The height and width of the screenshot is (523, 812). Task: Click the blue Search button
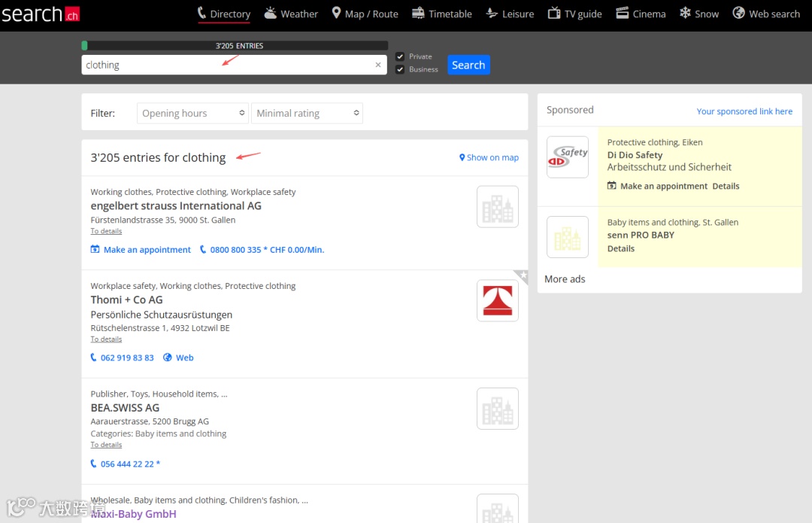[x=468, y=65]
